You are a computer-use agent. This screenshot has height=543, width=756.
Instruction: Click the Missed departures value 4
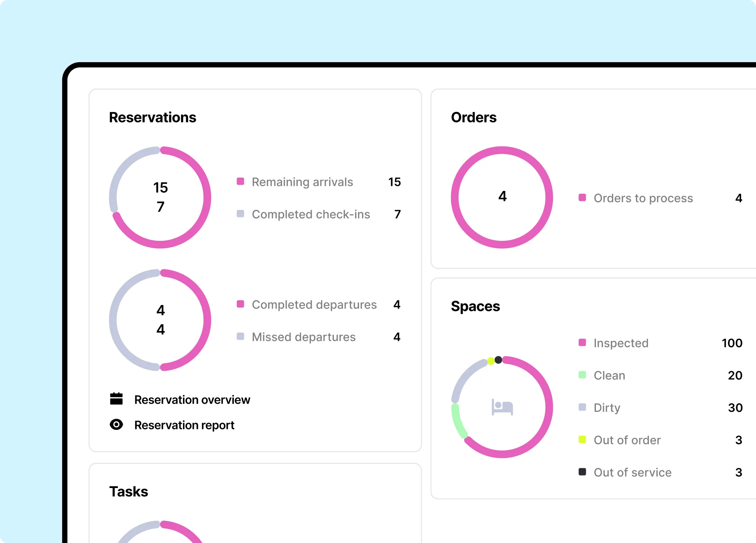pos(397,337)
